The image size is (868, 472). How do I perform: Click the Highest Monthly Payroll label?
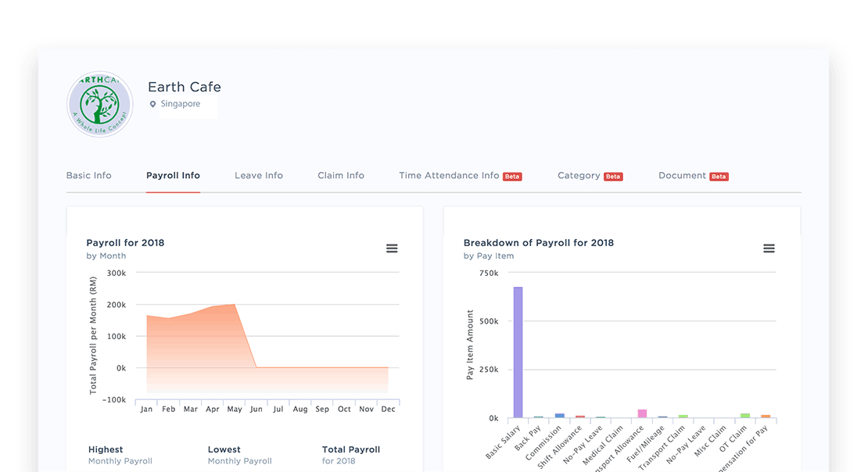[x=120, y=455]
